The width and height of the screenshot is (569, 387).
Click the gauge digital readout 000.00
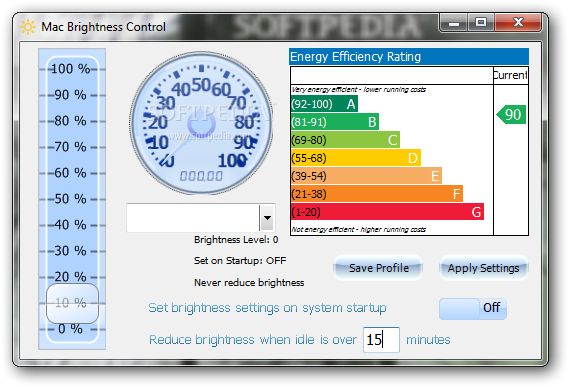pyautogui.click(x=201, y=176)
